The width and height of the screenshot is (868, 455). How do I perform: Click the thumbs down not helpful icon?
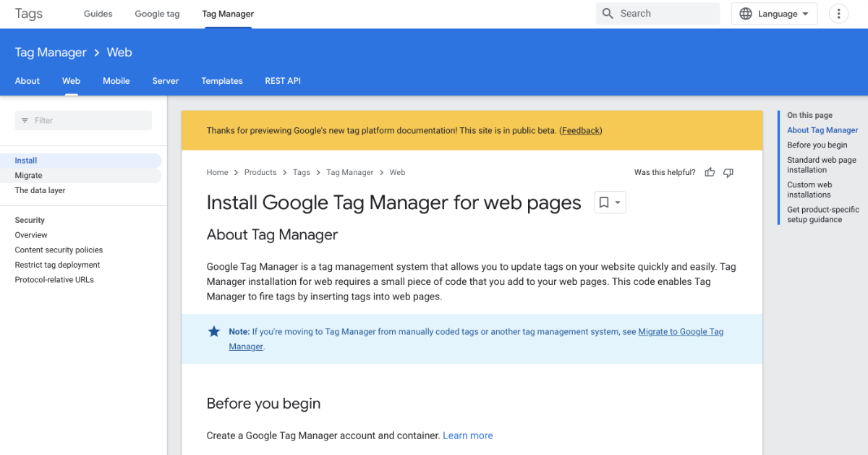pyautogui.click(x=728, y=172)
